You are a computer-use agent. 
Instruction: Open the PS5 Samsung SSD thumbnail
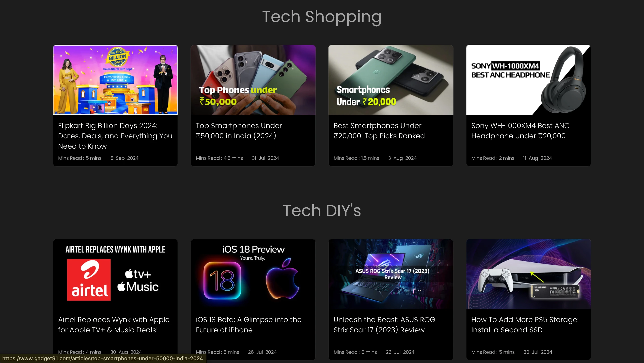pyautogui.click(x=528, y=274)
